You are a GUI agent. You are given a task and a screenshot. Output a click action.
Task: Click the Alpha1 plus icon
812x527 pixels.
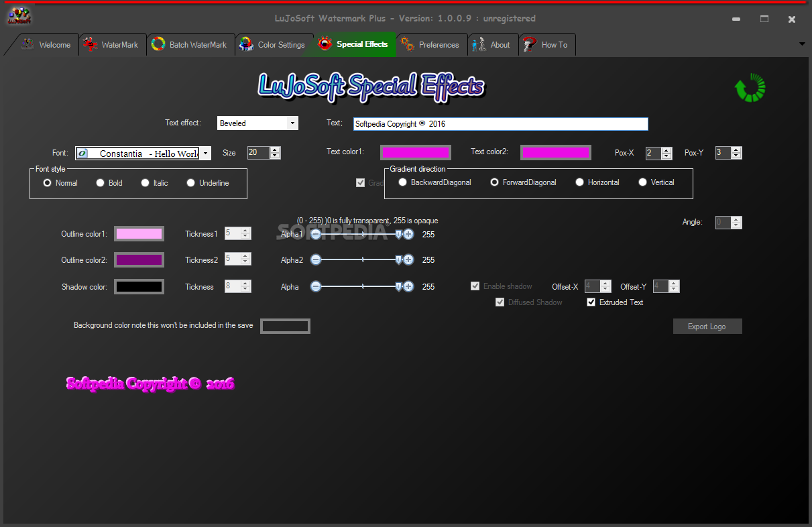tap(408, 234)
